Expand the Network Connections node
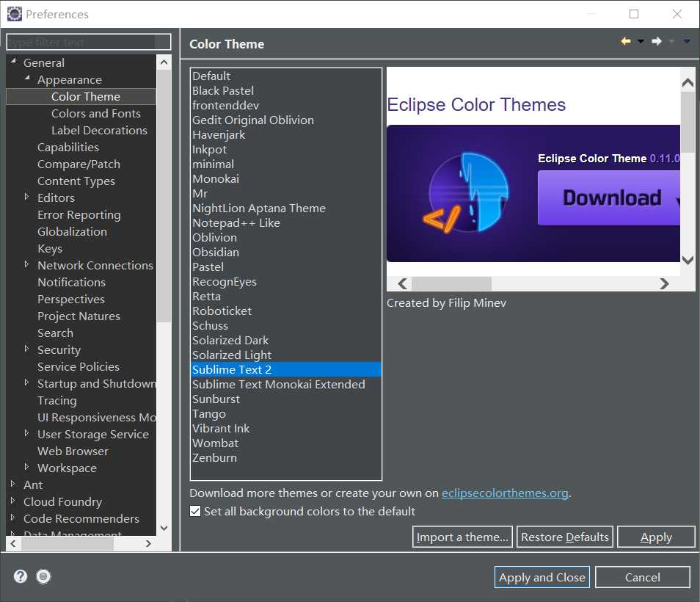The width and height of the screenshot is (700, 602). [x=26, y=264]
